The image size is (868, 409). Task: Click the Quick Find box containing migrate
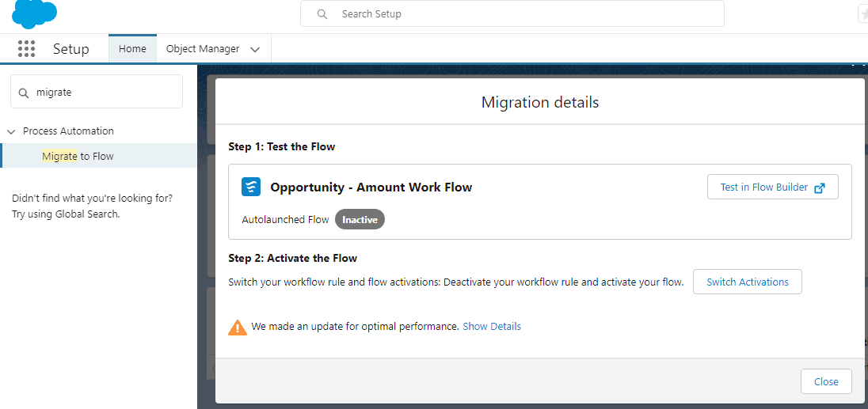coord(103,93)
